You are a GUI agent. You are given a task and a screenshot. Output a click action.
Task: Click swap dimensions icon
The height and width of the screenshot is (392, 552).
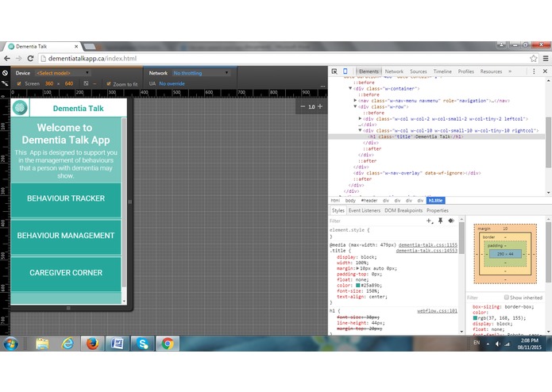(x=86, y=83)
